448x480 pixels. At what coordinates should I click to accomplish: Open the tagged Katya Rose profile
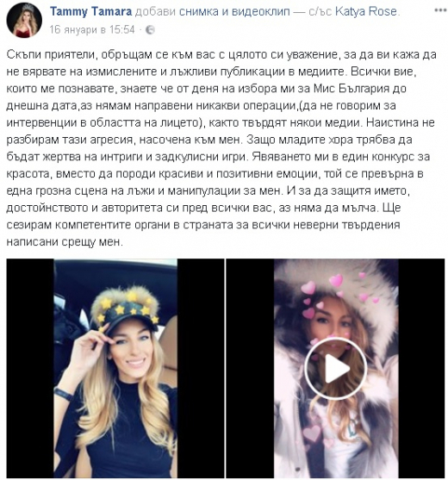pyautogui.click(x=366, y=11)
